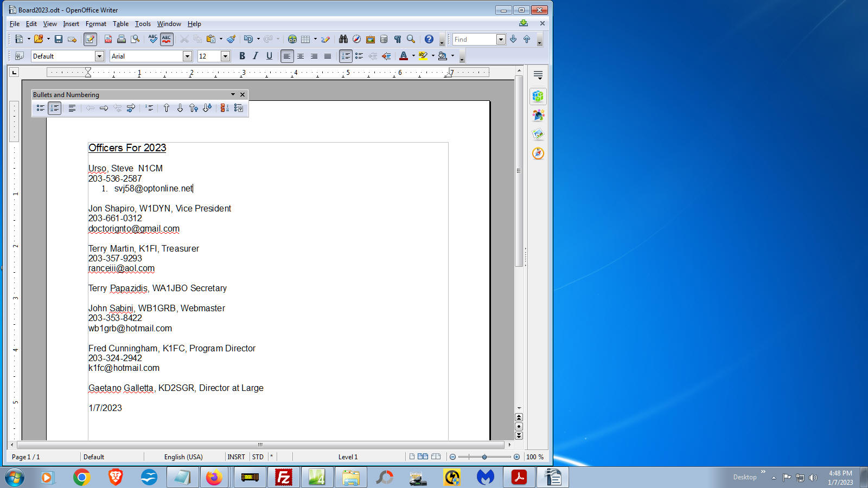Click the Zoom Out minus button
Image resolution: width=868 pixels, height=488 pixels.
(453, 457)
